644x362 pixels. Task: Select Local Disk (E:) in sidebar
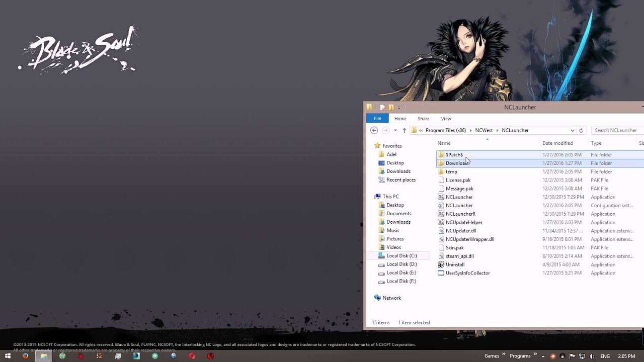(401, 273)
